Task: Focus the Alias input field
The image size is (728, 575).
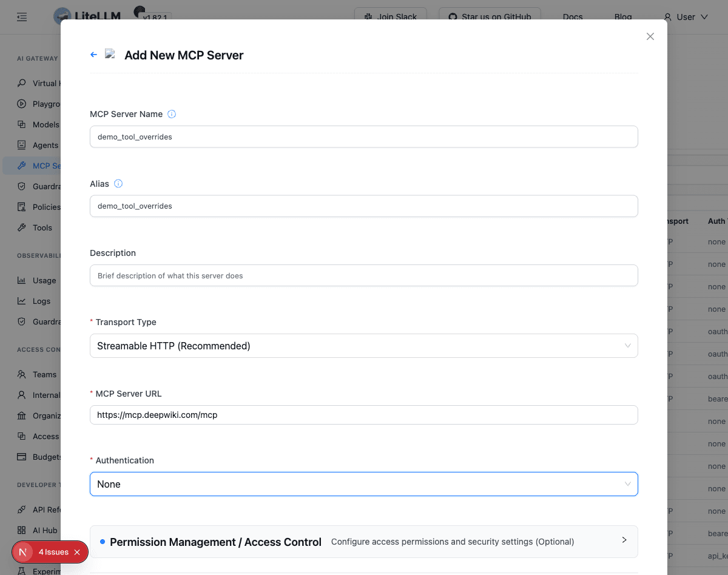Action: 364,206
